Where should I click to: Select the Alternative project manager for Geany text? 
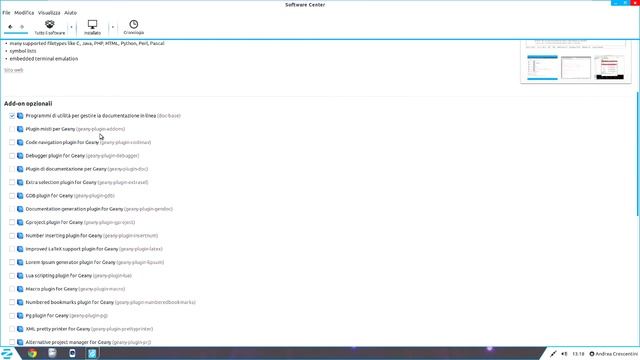click(x=68, y=342)
